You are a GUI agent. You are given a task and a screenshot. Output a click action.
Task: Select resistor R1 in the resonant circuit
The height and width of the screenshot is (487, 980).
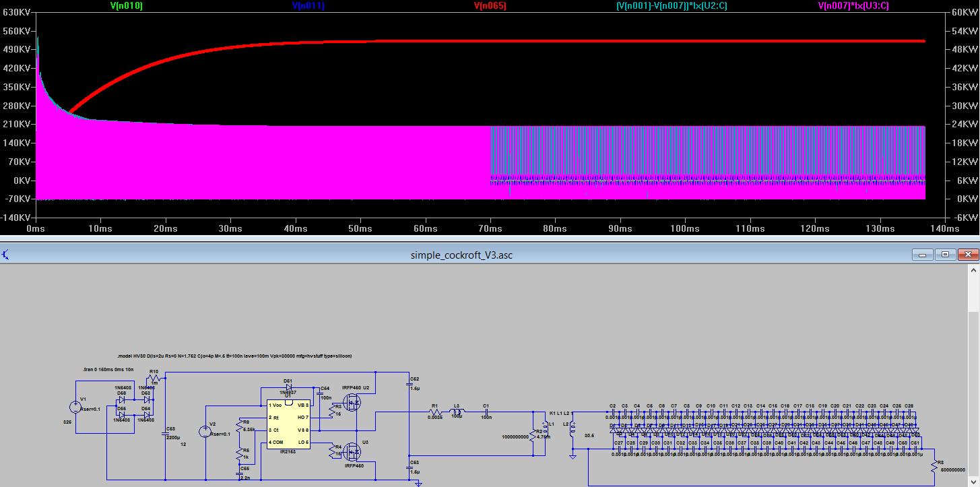click(434, 411)
